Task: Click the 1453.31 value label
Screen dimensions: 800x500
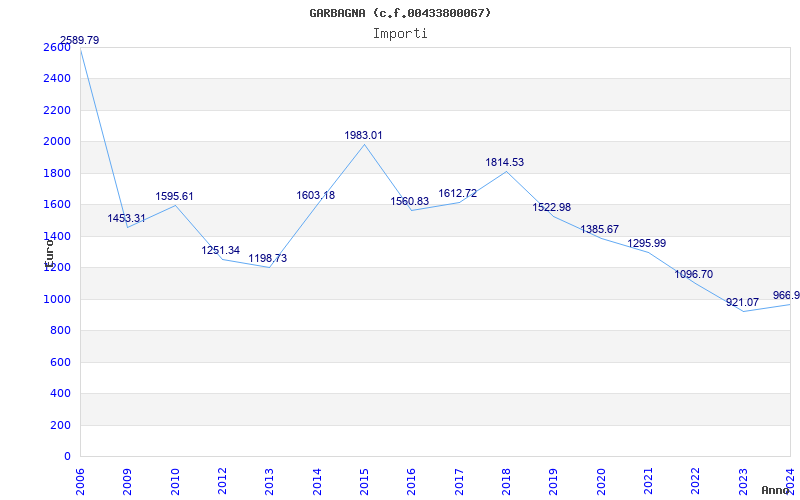Action: [x=127, y=218]
